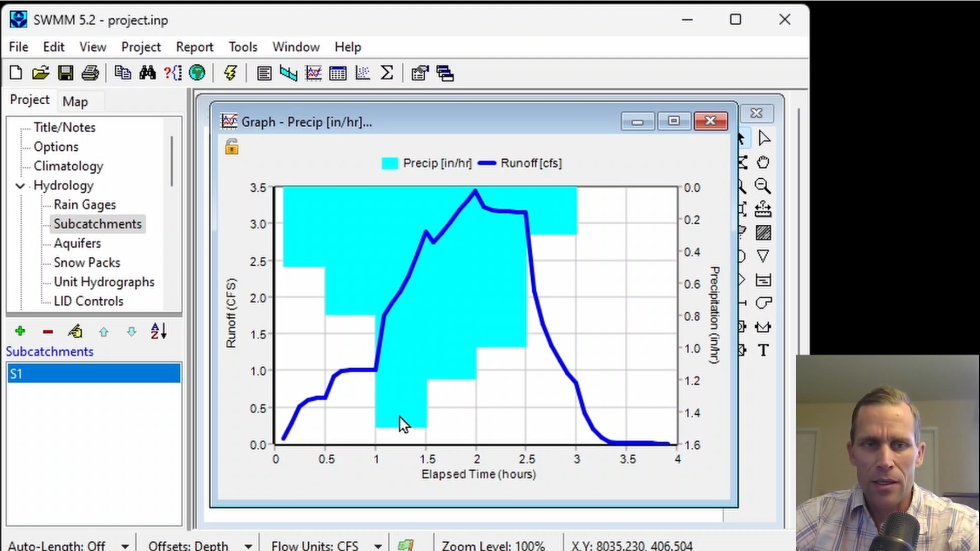
Task: Save the project with the floppy disk icon
Action: tap(66, 73)
